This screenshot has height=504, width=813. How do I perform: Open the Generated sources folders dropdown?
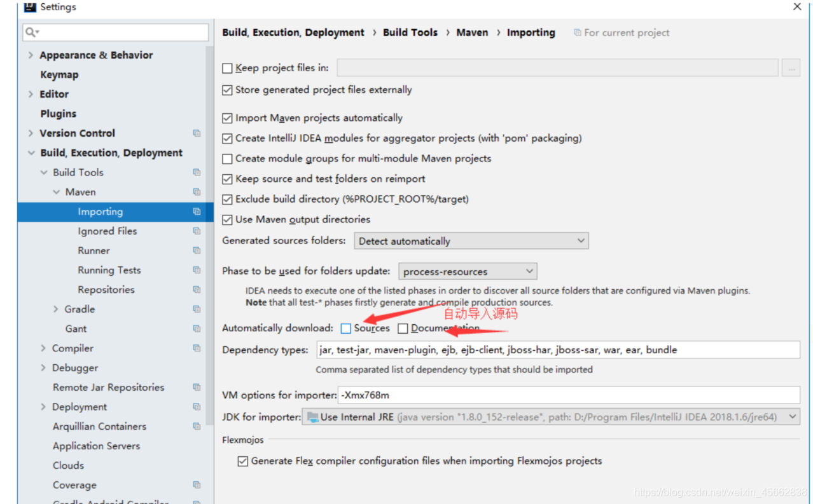(x=471, y=241)
